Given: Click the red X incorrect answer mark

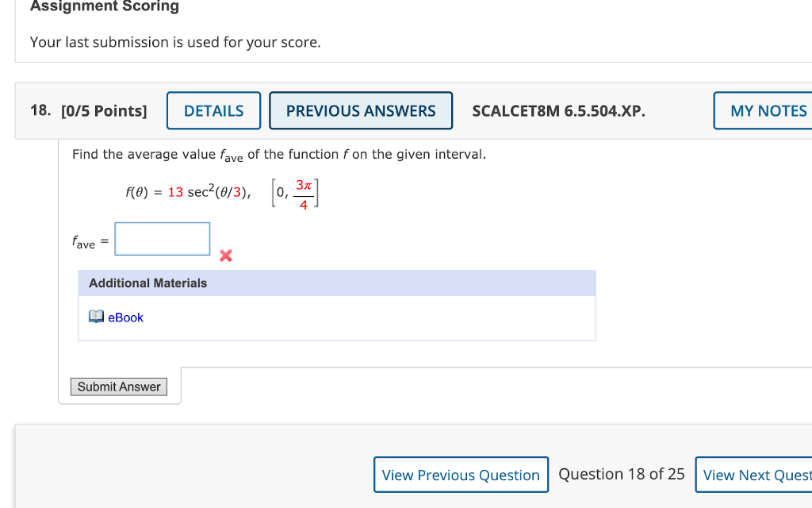Looking at the screenshot, I should click(x=225, y=256).
